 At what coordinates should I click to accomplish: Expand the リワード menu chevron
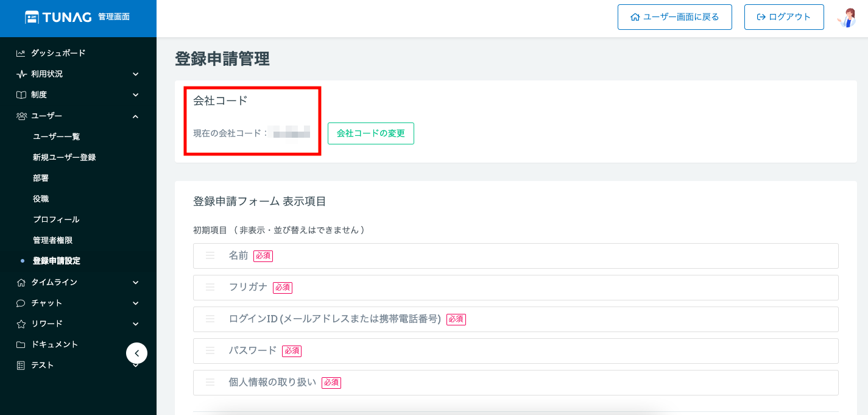click(135, 324)
